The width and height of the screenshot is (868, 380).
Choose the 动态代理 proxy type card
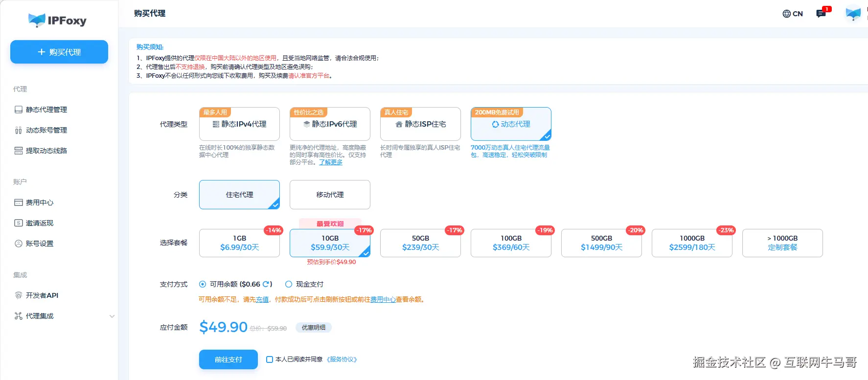[x=511, y=124]
